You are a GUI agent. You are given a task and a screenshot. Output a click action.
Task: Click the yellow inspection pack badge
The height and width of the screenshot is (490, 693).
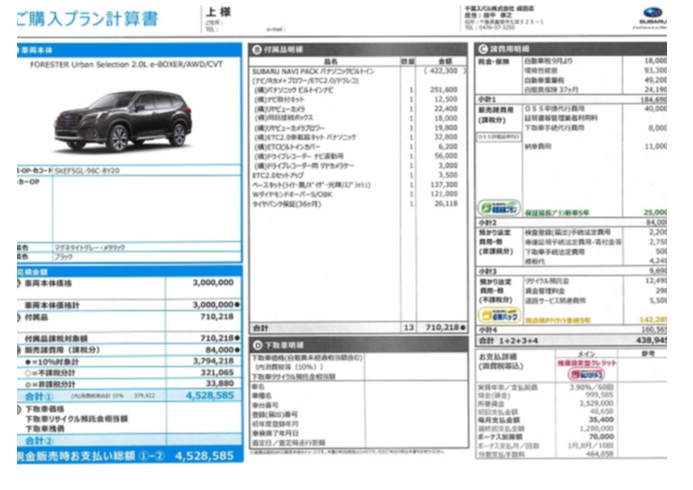tap(499, 315)
